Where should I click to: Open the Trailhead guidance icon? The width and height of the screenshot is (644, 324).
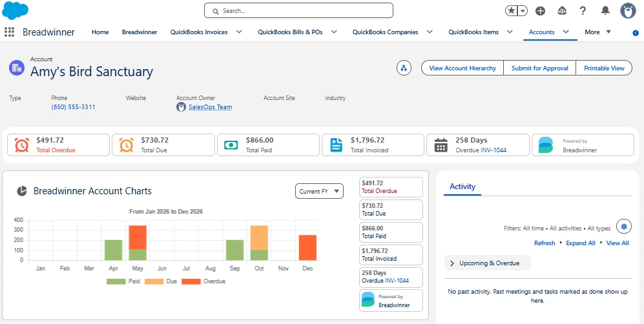(x=562, y=11)
